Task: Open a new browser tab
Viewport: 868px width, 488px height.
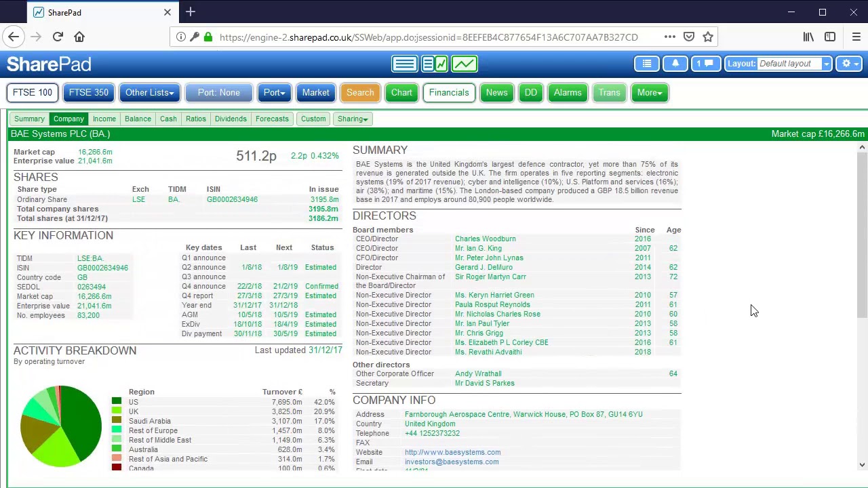Action: (x=191, y=12)
